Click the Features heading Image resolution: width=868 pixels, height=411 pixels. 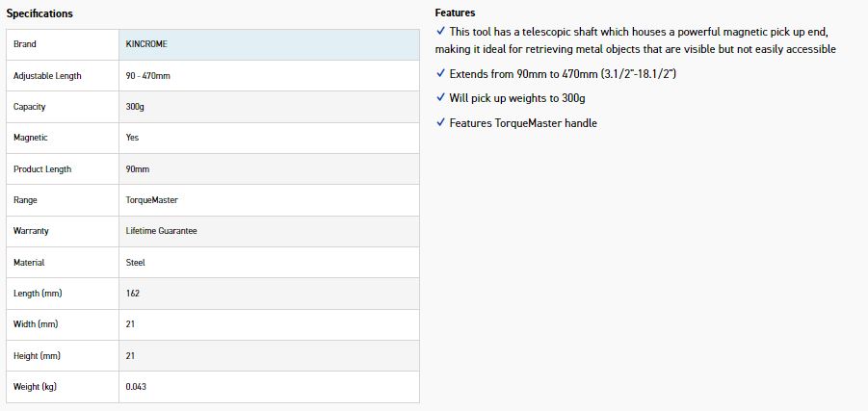pos(455,13)
